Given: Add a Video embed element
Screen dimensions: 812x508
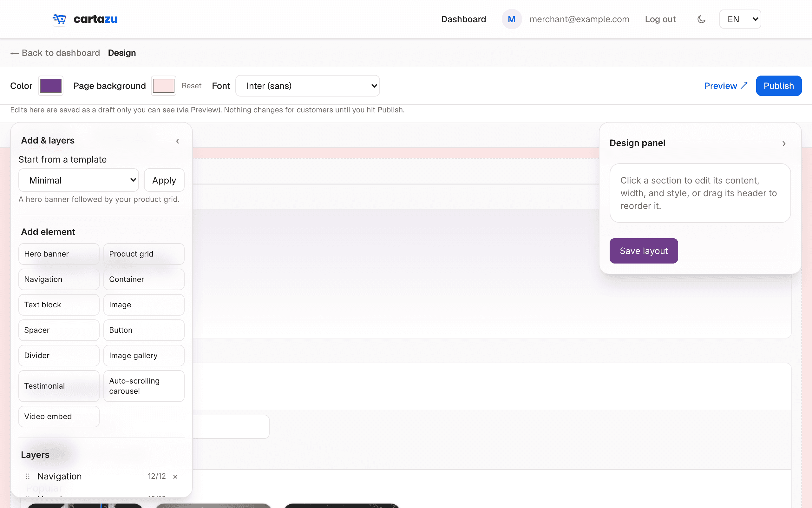Looking at the screenshot, I should tap(59, 416).
